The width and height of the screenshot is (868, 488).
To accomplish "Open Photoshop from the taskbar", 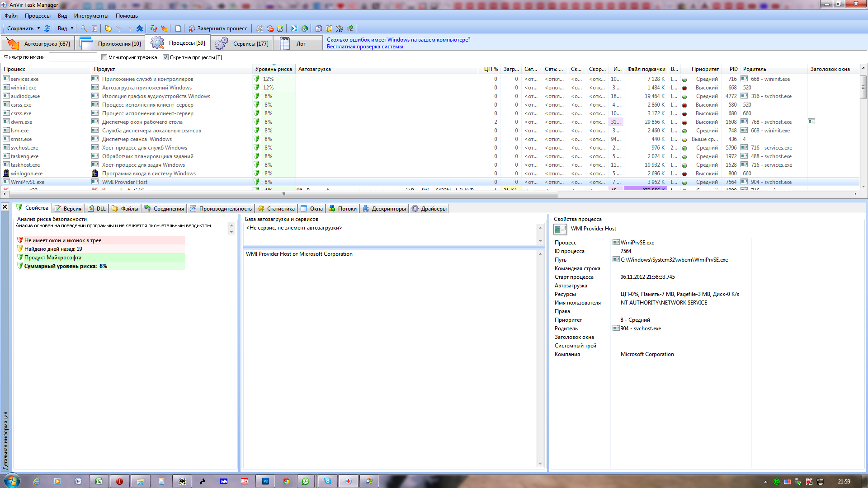I will tap(265, 481).
